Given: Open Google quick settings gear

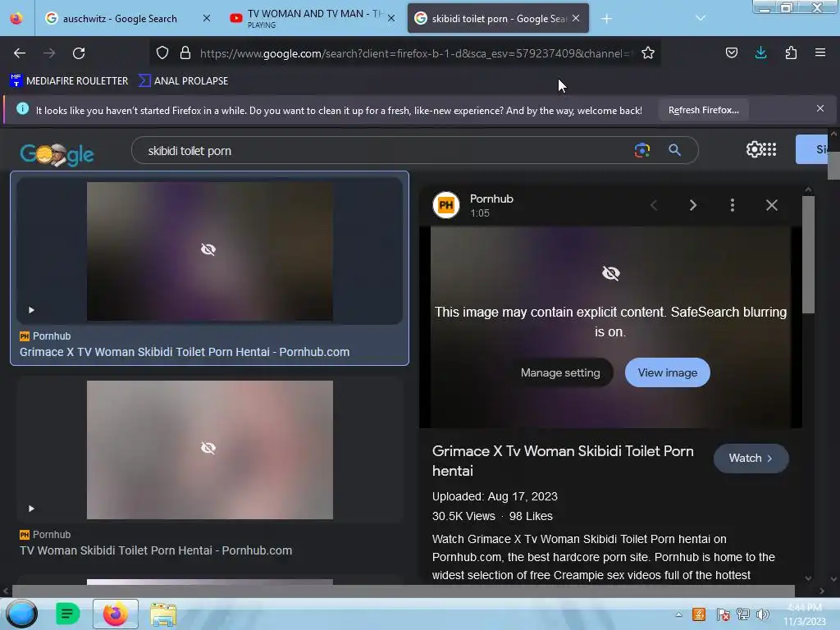Looking at the screenshot, I should coord(754,149).
